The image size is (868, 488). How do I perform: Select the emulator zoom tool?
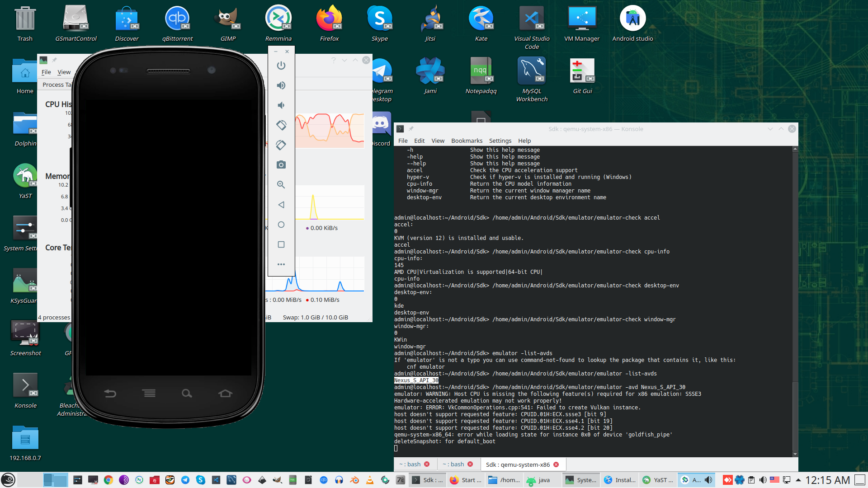tap(281, 185)
